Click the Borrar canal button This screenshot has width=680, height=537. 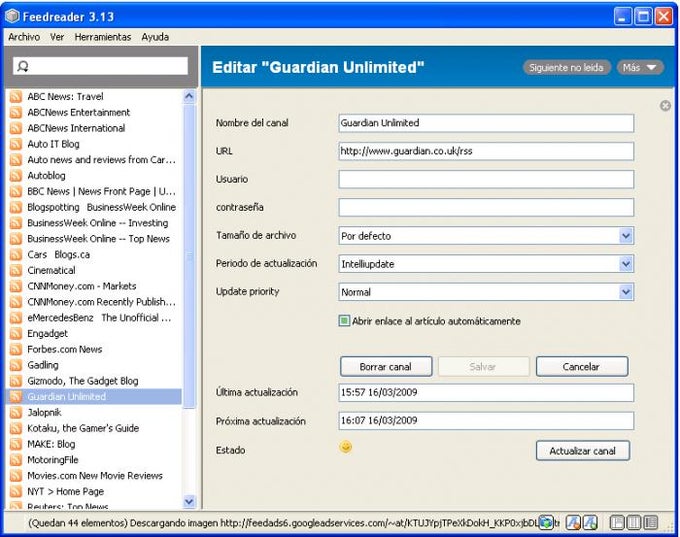click(x=386, y=367)
